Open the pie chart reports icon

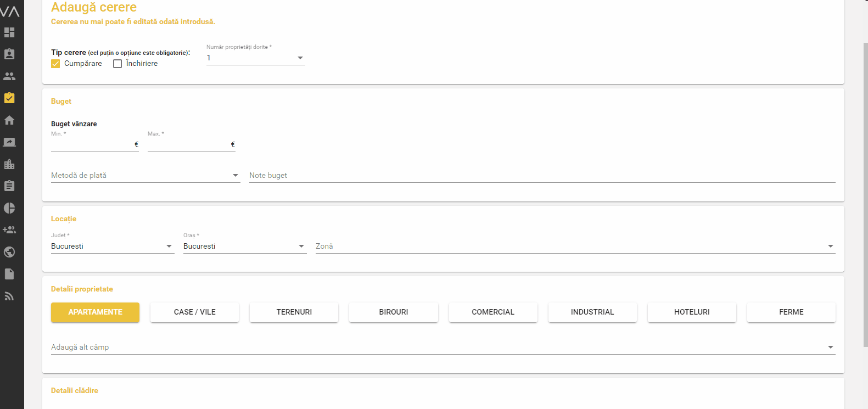(9, 208)
